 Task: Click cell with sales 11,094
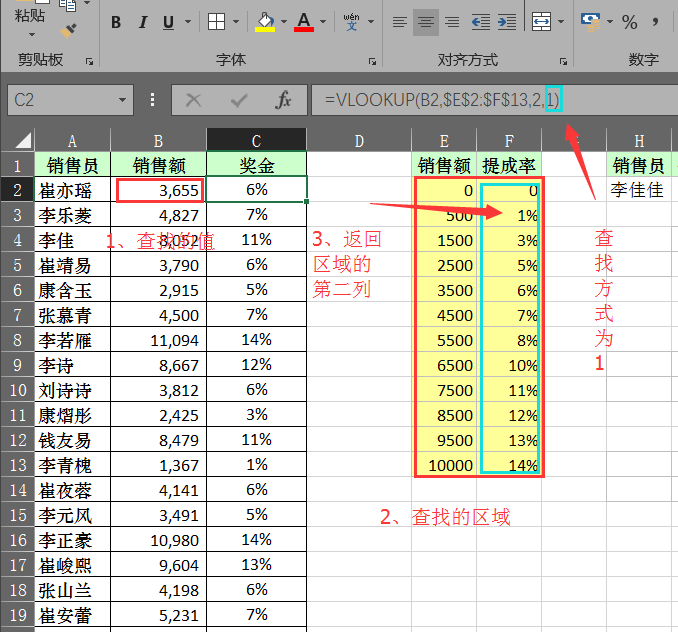159,340
